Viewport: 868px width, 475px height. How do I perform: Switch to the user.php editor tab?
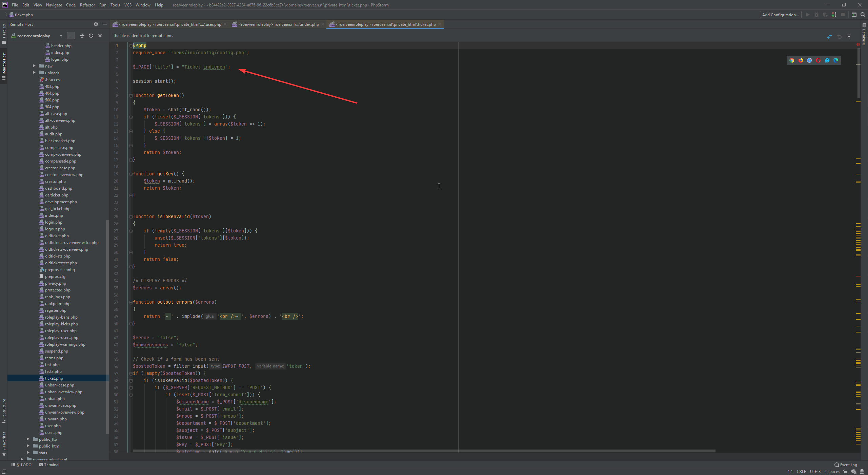coord(170,24)
